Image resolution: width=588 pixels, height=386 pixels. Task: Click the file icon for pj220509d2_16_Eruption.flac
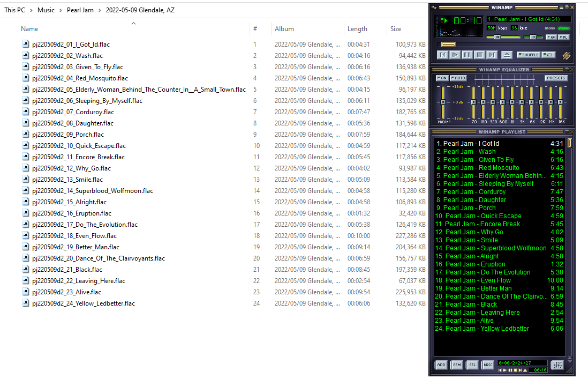click(26, 213)
